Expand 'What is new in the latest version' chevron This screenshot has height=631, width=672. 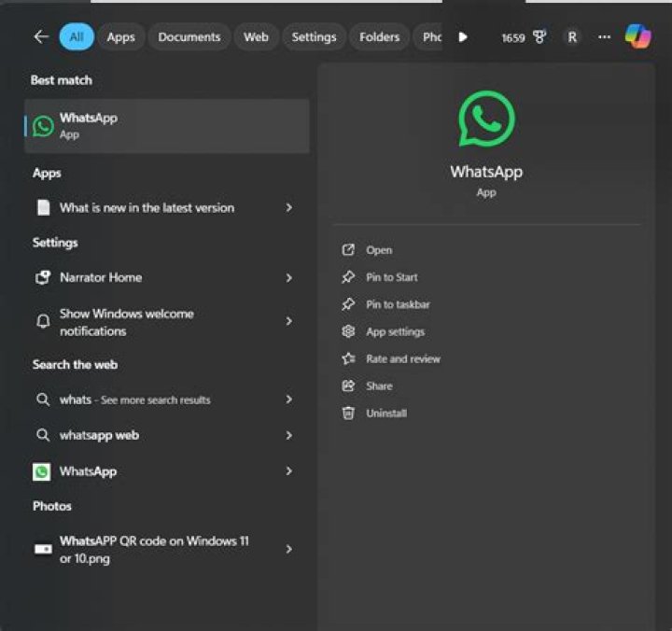pyautogui.click(x=288, y=208)
